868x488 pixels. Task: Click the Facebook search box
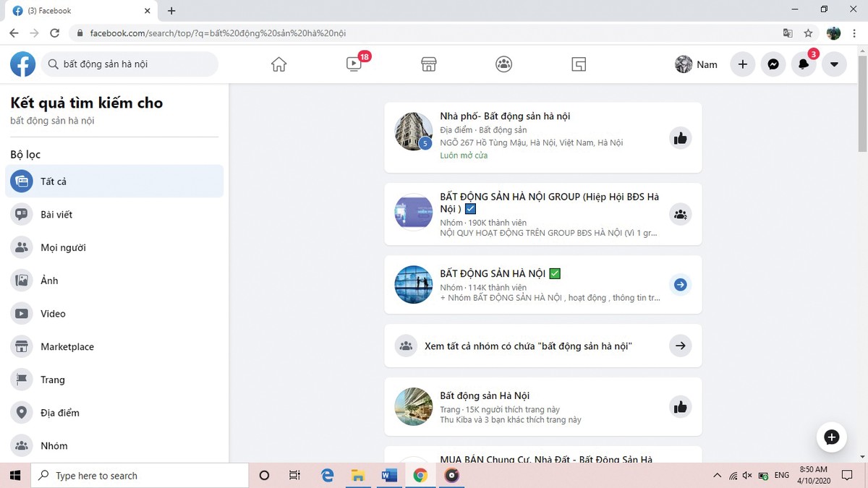129,64
